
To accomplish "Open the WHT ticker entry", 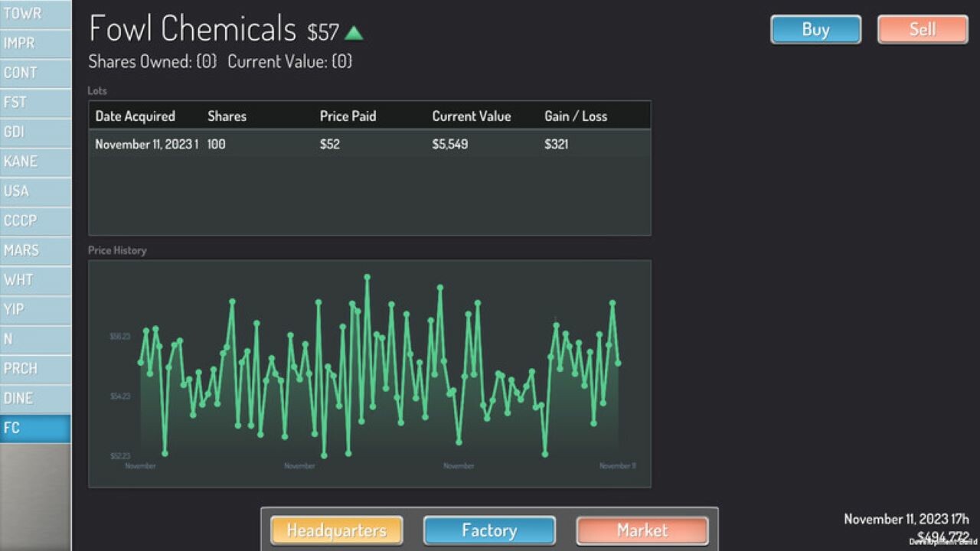I will click(35, 280).
